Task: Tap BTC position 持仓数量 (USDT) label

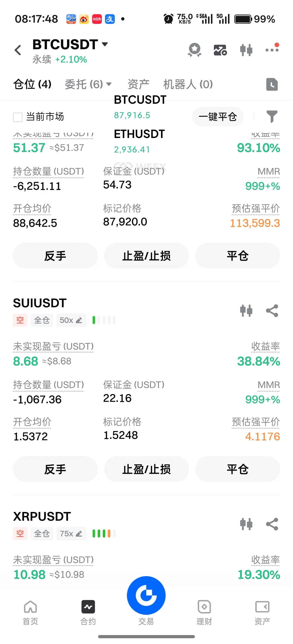Action: (49, 172)
